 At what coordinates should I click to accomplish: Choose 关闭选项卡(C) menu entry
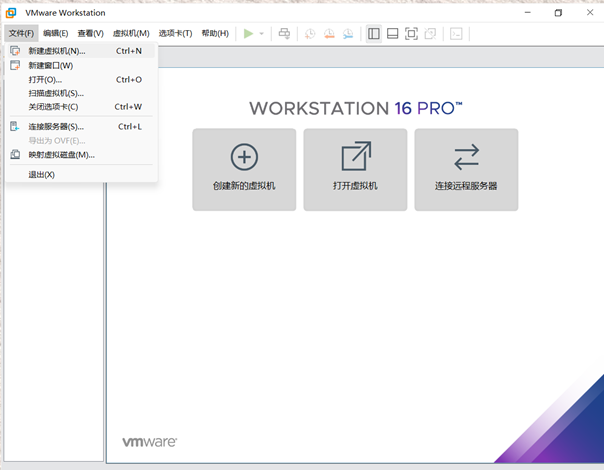pyautogui.click(x=81, y=107)
